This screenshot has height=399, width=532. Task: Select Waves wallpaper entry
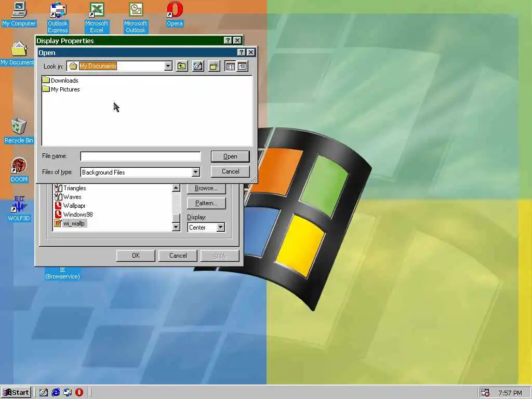(x=68, y=197)
